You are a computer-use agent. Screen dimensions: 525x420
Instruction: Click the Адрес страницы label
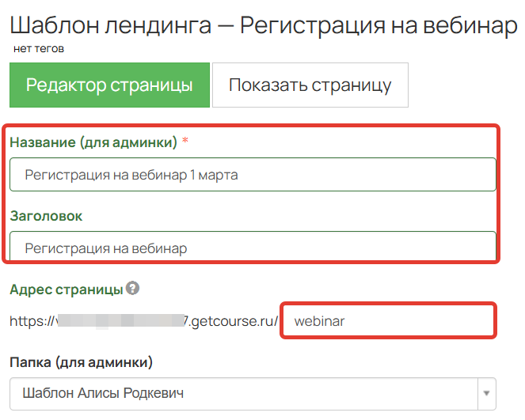click(67, 289)
